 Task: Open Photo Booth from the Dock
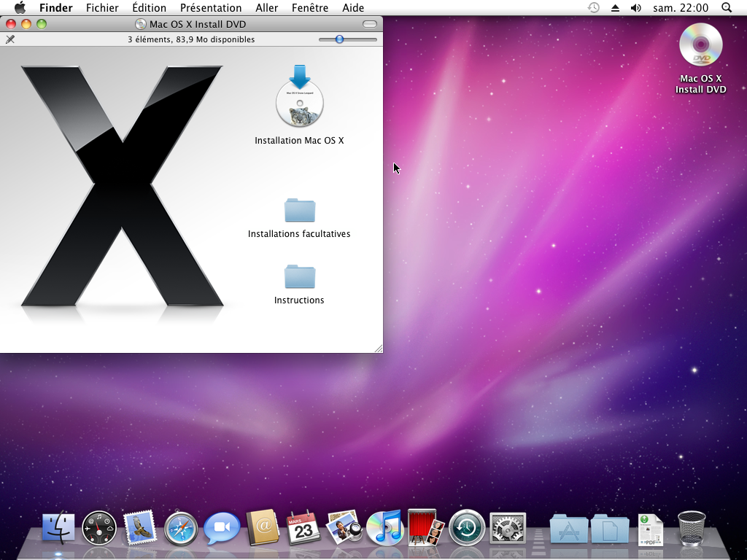pyautogui.click(x=426, y=528)
